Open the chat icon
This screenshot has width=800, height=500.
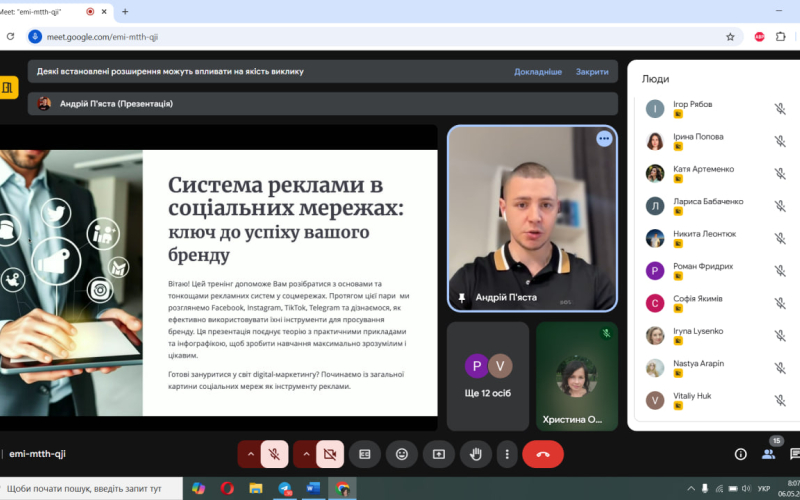tap(794, 454)
